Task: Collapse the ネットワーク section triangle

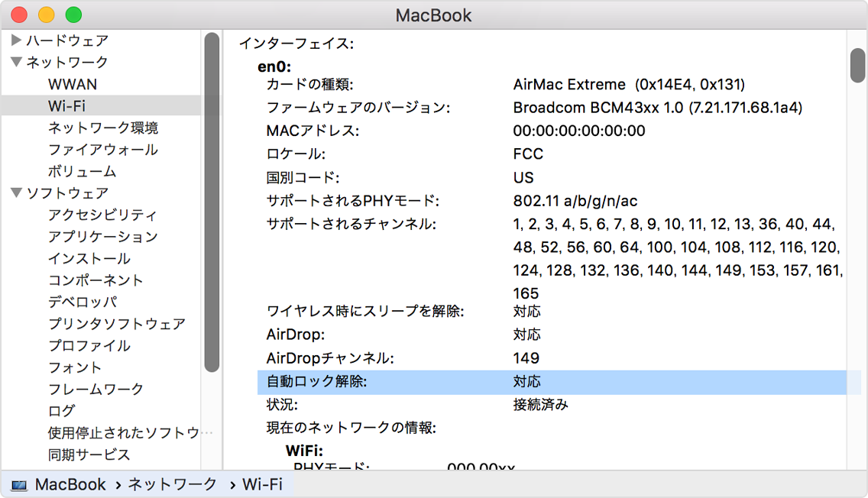Action: tap(16, 62)
